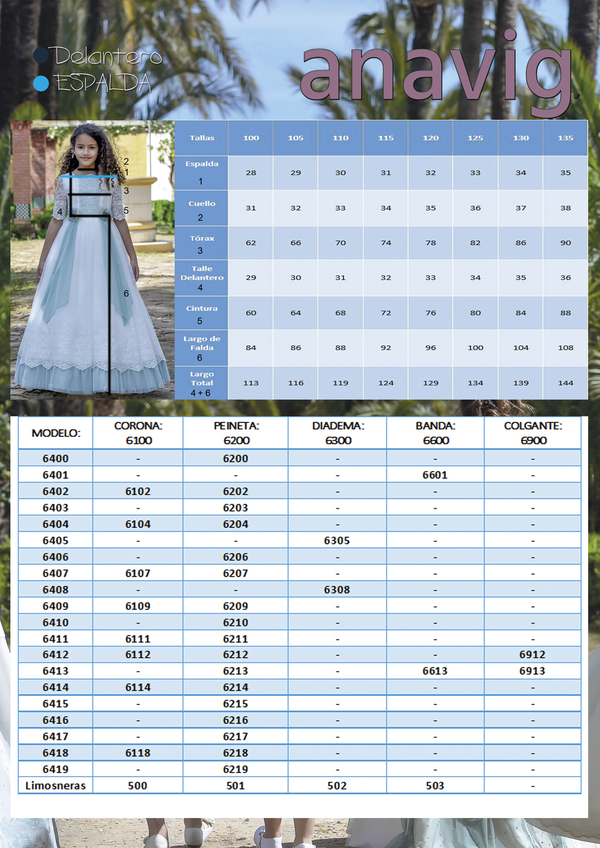Select peineta code 6216
The width and height of the screenshot is (600, 848).
(235, 720)
